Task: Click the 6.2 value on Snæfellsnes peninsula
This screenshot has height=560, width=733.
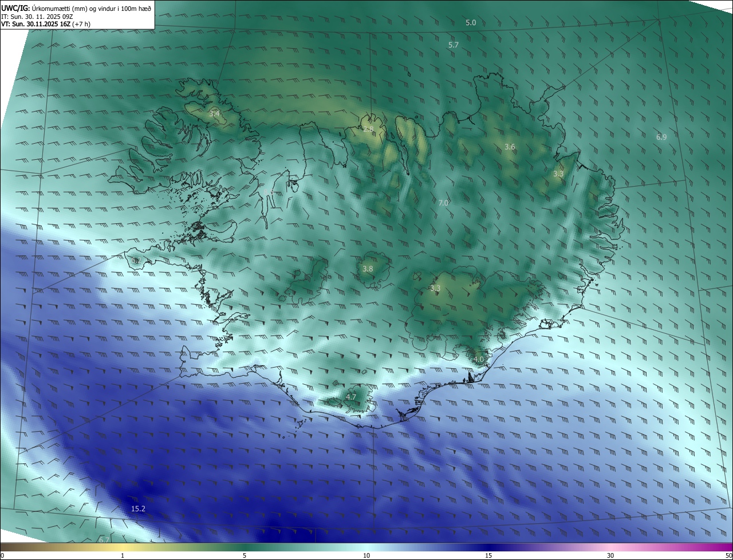Action: coord(136,261)
